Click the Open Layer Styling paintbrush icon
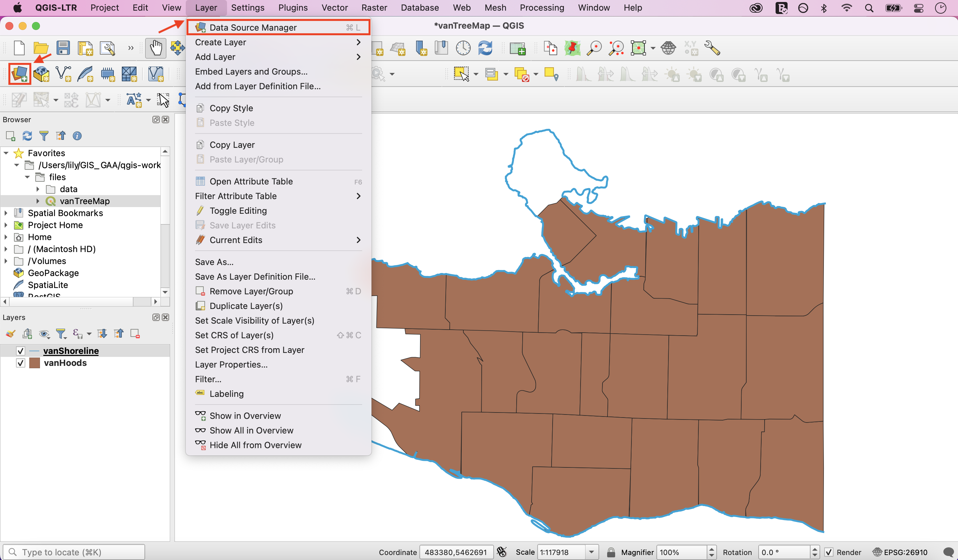Image resolution: width=958 pixels, height=560 pixels. pos(10,334)
